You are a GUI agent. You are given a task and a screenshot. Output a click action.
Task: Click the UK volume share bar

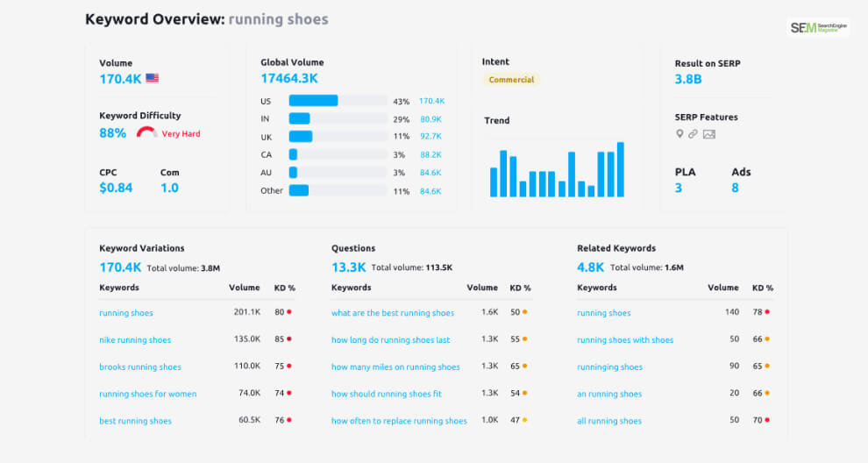[338, 136]
